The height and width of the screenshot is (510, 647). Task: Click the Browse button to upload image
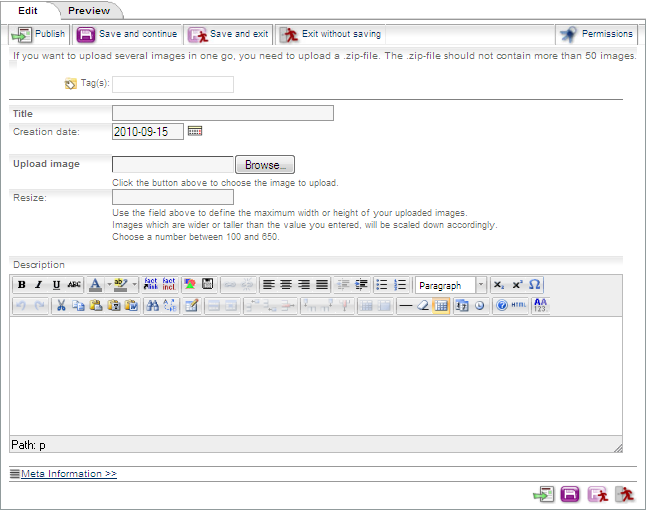pos(265,165)
